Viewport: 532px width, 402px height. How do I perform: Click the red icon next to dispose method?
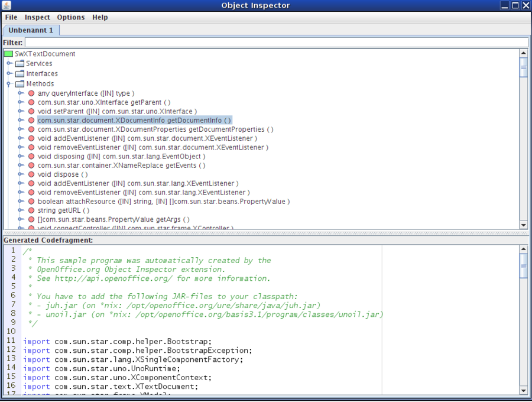click(x=31, y=174)
